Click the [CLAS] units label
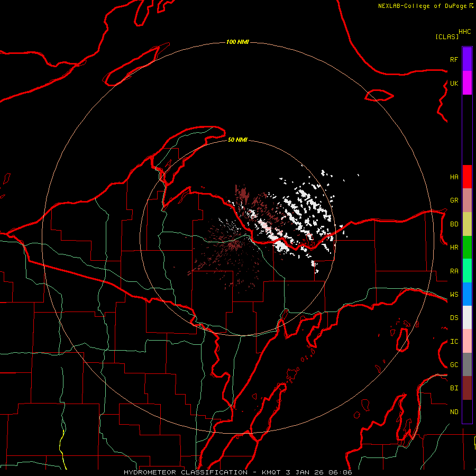This screenshot has width=476, height=476. point(447,36)
